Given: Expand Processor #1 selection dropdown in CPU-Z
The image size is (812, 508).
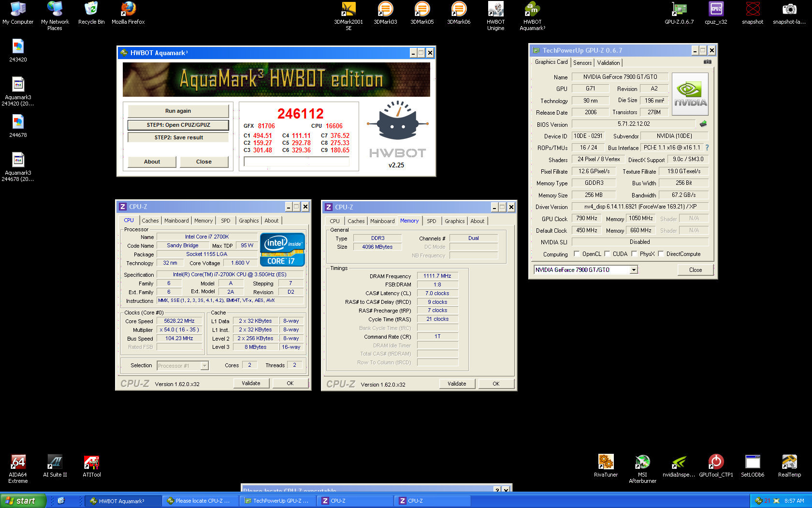Looking at the screenshot, I should pyautogui.click(x=204, y=366).
